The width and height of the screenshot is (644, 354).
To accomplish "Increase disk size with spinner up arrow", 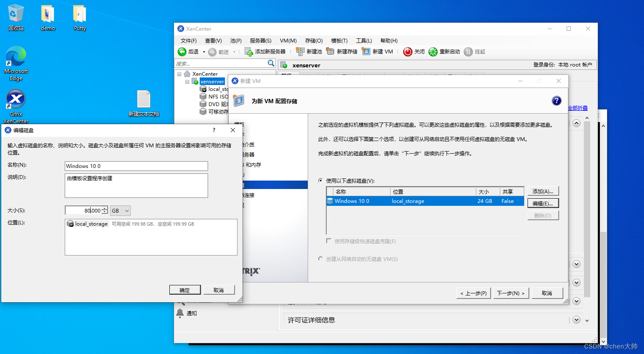I will [x=105, y=208].
